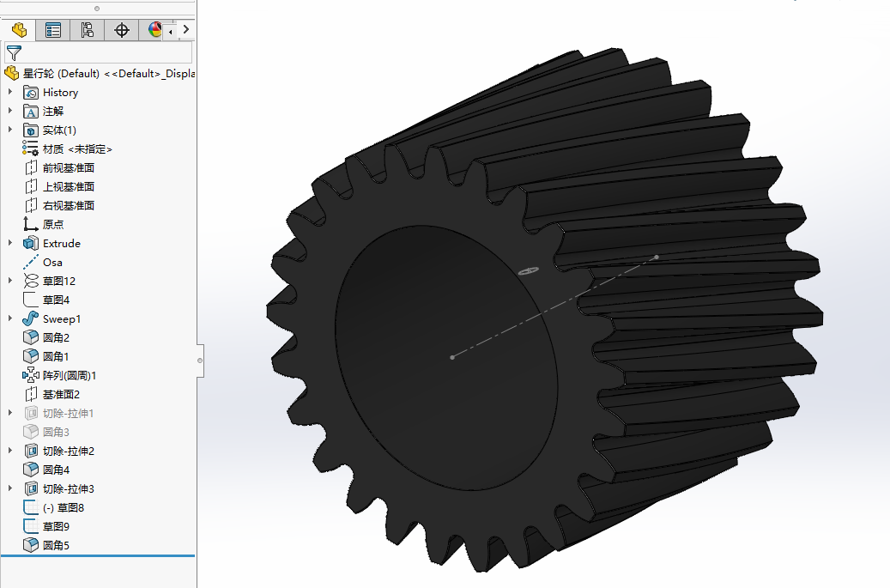
Task: Click the Sweep1 label
Action: [62, 319]
